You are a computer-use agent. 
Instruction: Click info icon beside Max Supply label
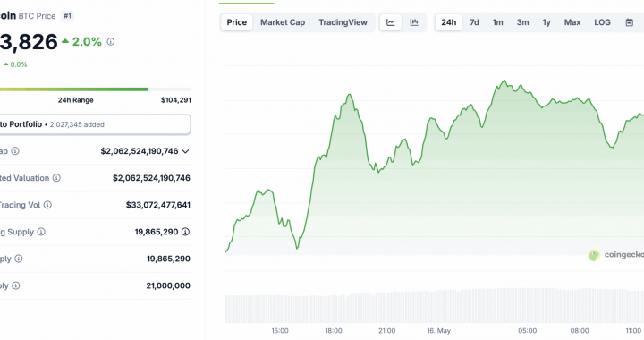pos(15,285)
